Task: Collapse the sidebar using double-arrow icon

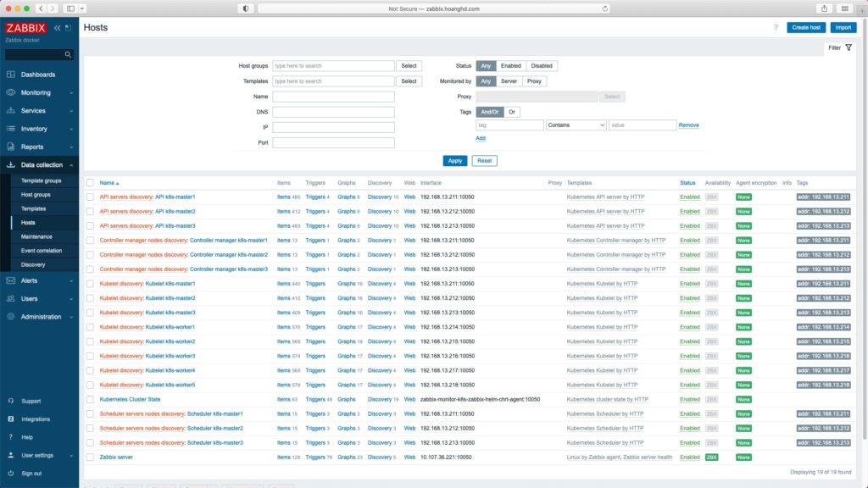Action: tap(57, 28)
